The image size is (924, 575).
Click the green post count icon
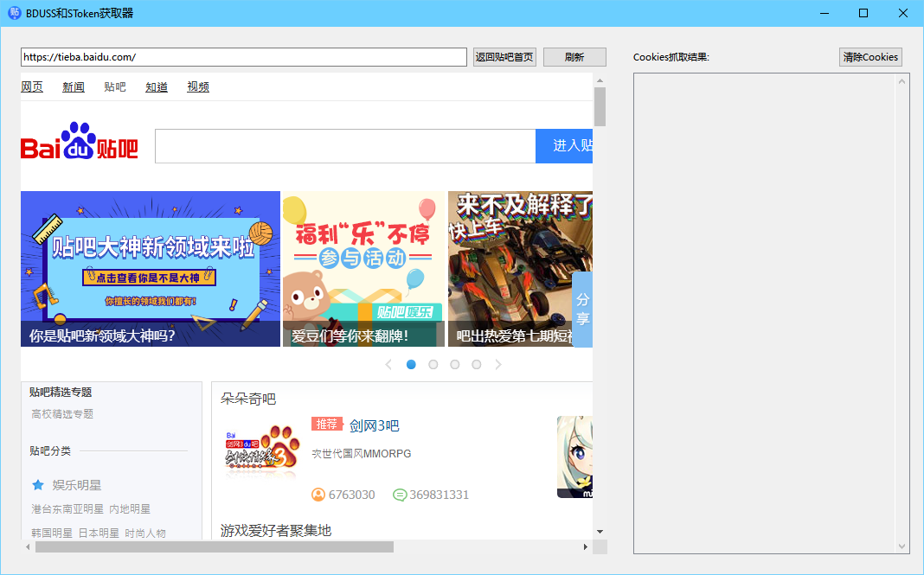400,495
